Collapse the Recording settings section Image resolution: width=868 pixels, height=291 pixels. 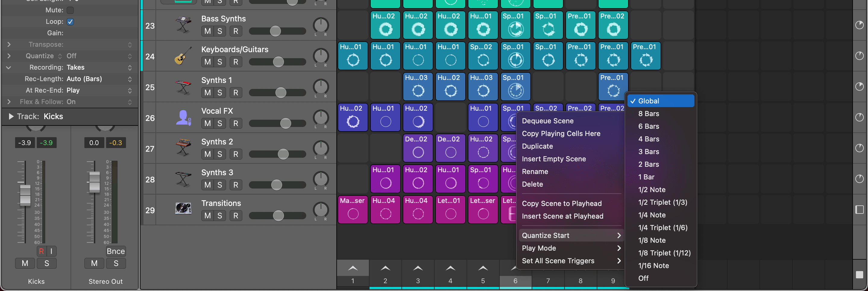[8, 68]
